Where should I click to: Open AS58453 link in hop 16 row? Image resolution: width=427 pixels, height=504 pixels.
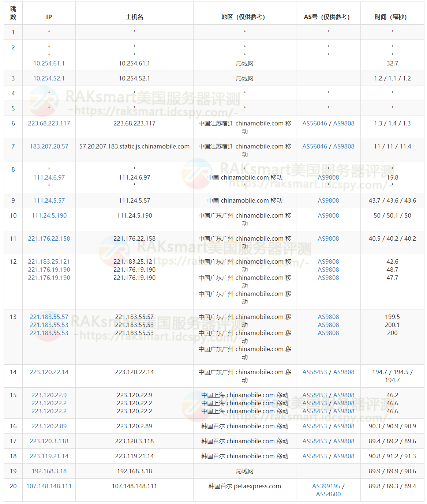click(x=315, y=426)
